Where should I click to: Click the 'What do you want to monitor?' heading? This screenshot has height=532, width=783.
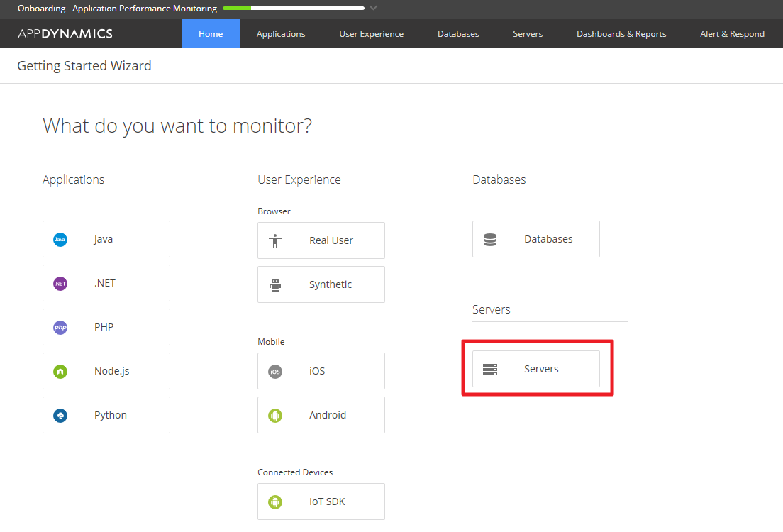(177, 126)
